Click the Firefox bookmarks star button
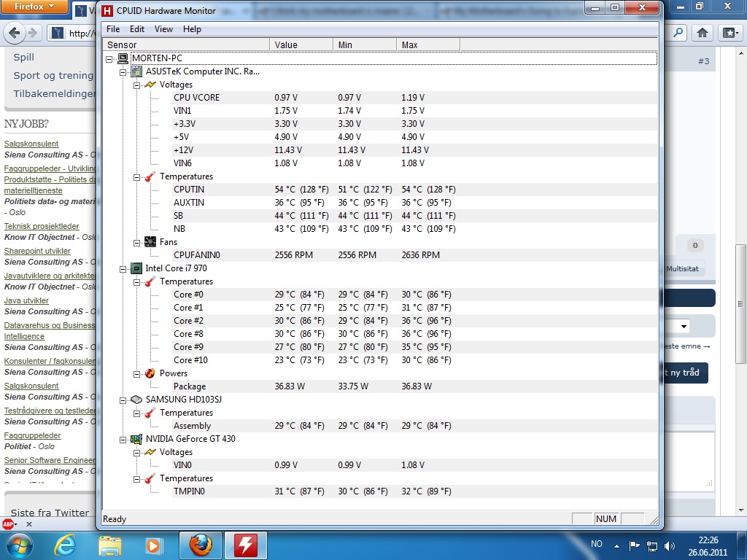This screenshot has width=747, height=560. 729,33
